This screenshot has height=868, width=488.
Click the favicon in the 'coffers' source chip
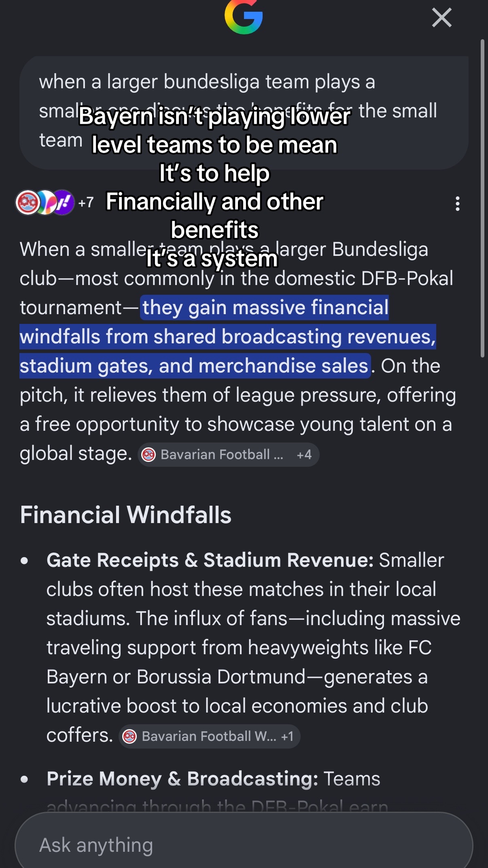pyautogui.click(x=129, y=736)
